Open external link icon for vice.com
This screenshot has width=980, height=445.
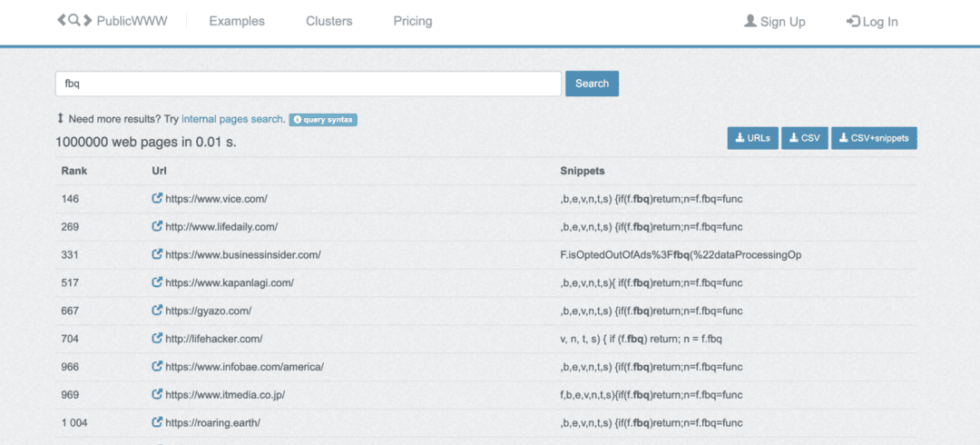point(157,199)
